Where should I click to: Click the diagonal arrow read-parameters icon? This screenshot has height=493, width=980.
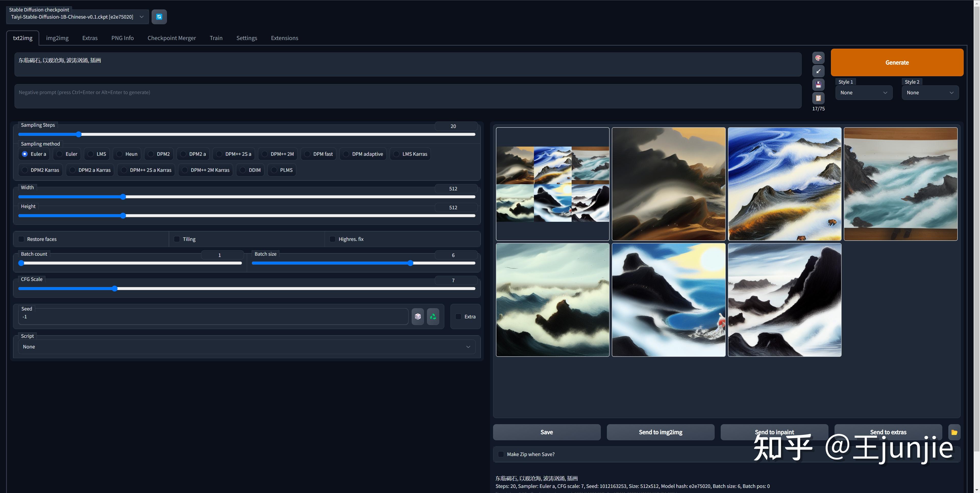818,71
